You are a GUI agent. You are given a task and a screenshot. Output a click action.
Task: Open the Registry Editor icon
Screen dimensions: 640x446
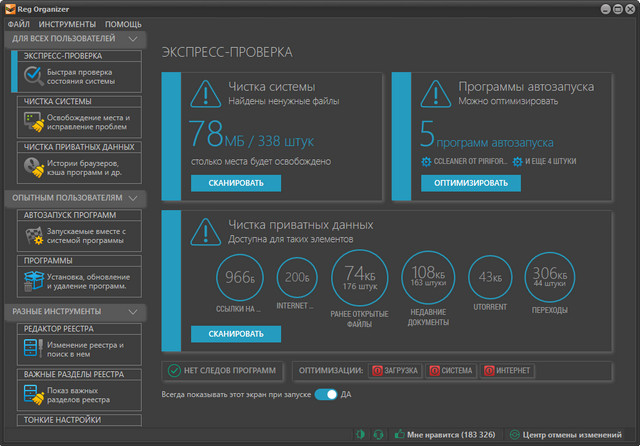click(x=34, y=349)
